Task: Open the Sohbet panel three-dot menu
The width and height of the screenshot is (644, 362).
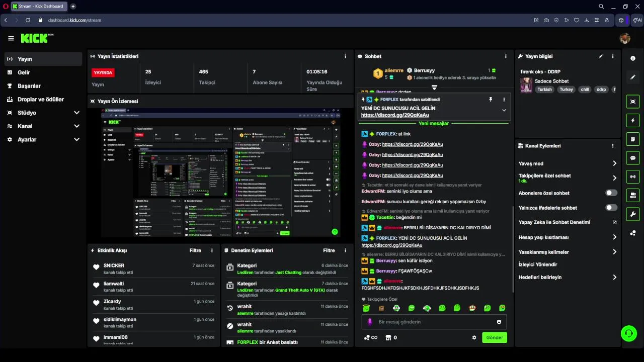Action: pyautogui.click(x=506, y=56)
